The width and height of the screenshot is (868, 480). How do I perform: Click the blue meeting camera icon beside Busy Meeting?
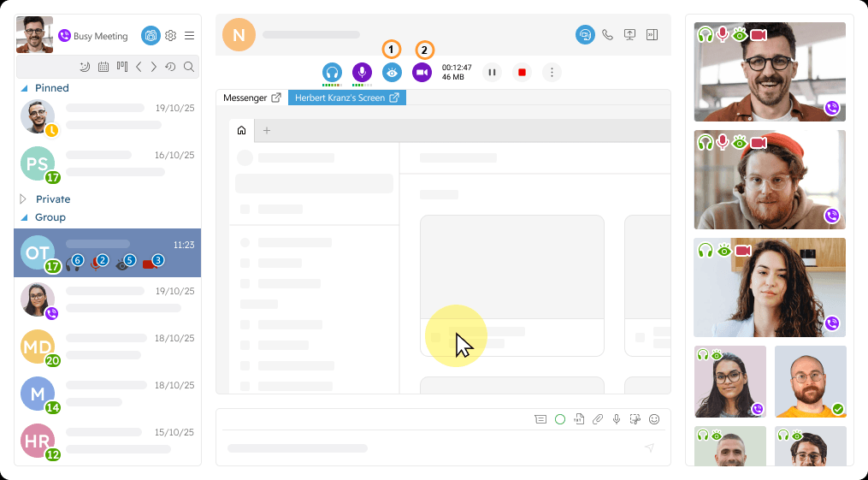pyautogui.click(x=151, y=35)
